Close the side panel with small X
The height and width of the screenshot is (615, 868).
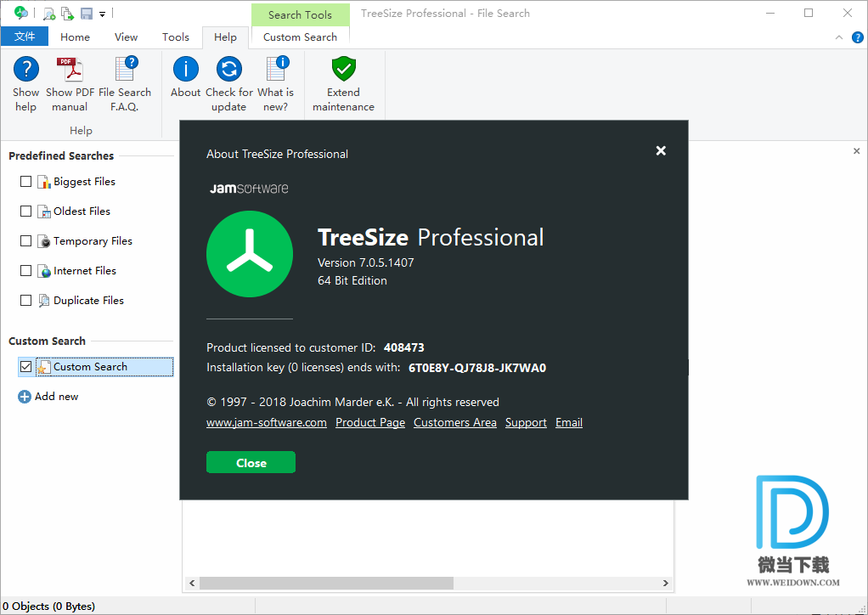point(856,150)
